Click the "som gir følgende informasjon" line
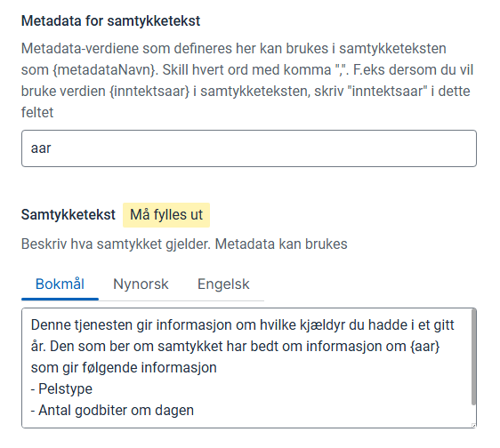500x448 pixels. (124, 368)
